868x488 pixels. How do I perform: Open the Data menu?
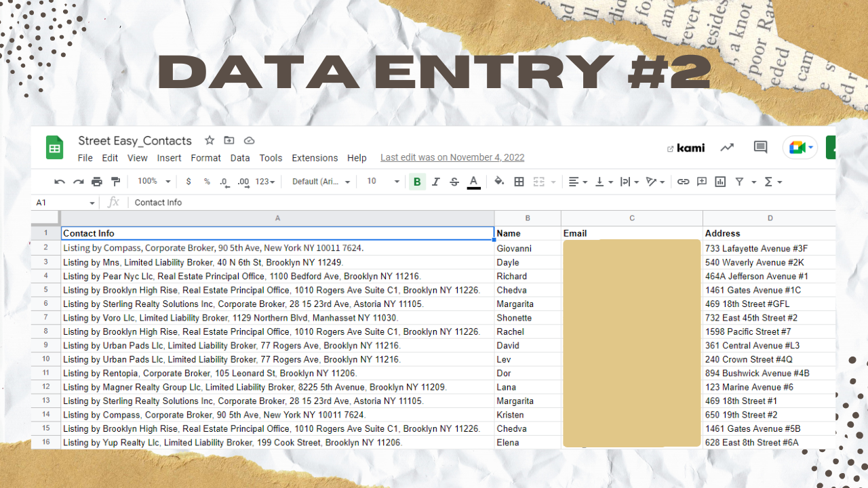tap(240, 158)
